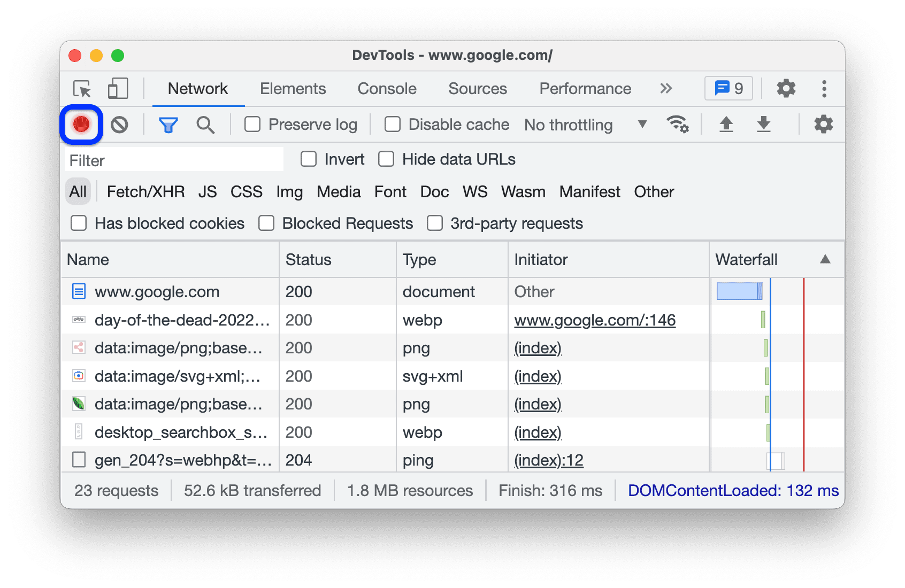Viewport: 905px width, 588px height.
Task: Enable the Preserve log checkbox
Action: click(x=252, y=124)
